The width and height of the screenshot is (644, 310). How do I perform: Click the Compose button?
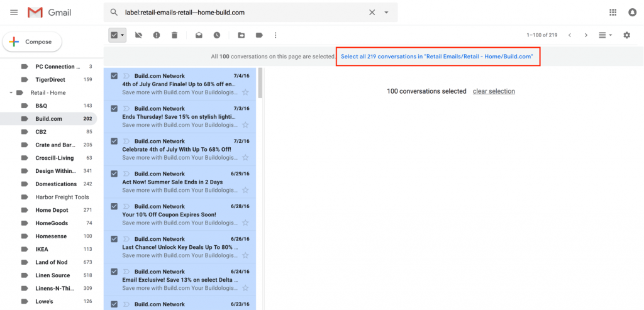coord(32,42)
